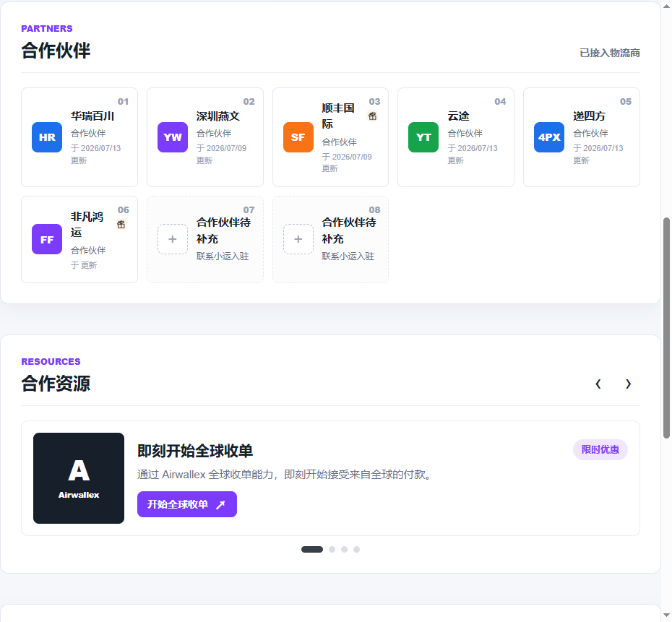Select the first active carousel indicator
Viewport: 672px width, 622px height.
tap(312, 549)
